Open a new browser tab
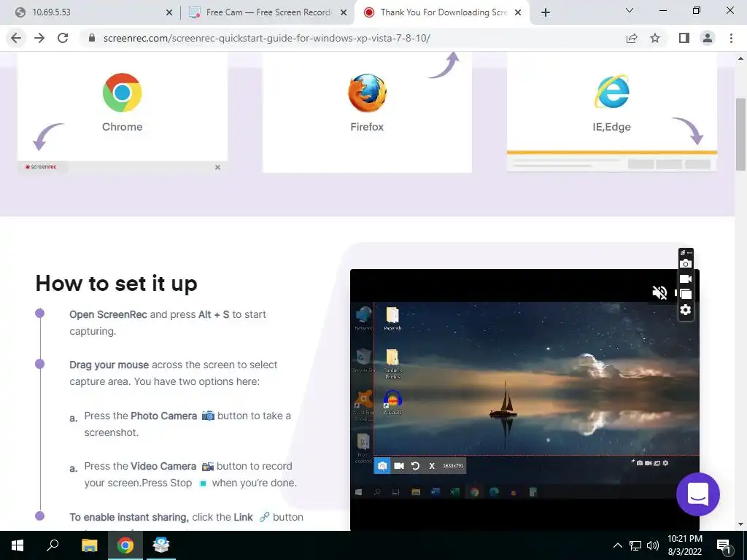 [546, 13]
